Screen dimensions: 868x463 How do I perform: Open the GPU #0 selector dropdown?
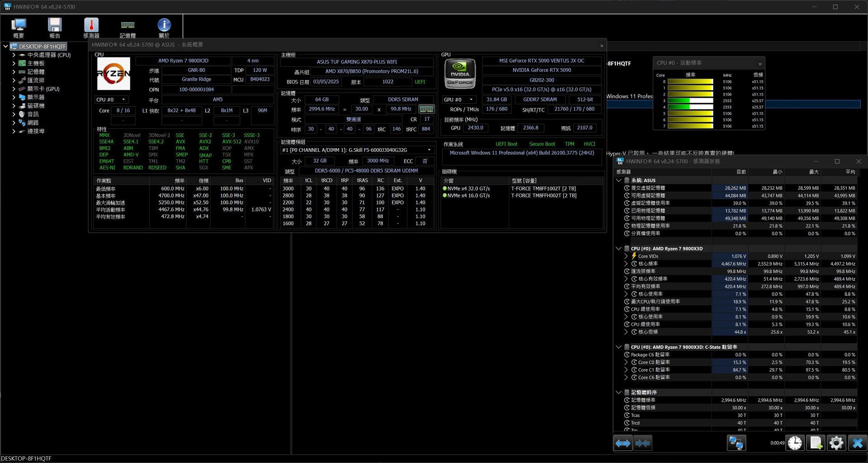tap(459, 100)
